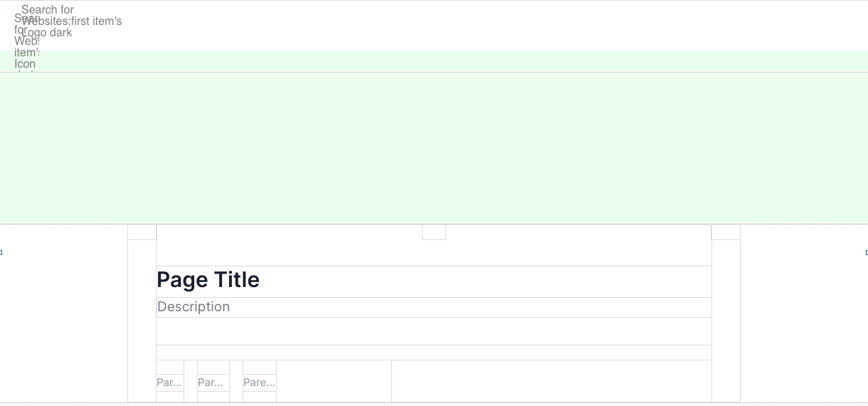This screenshot has height=406, width=868.
Task: Click the small box centered above Page Title
Action: (434, 232)
